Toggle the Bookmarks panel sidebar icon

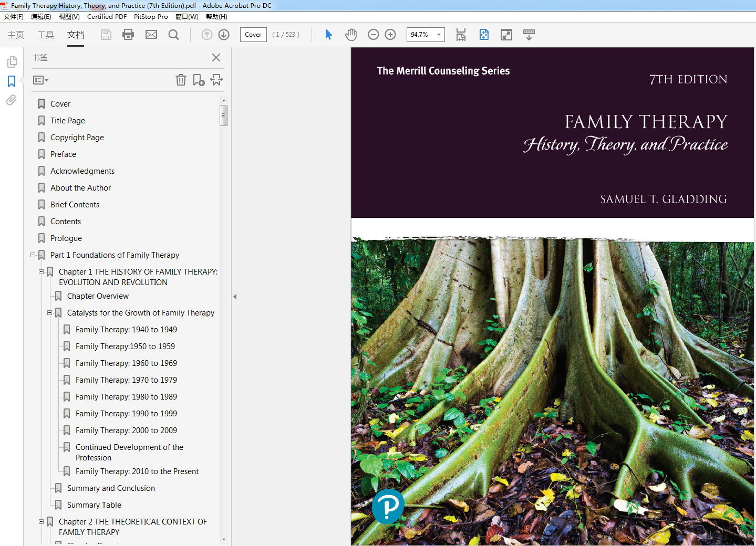[12, 81]
